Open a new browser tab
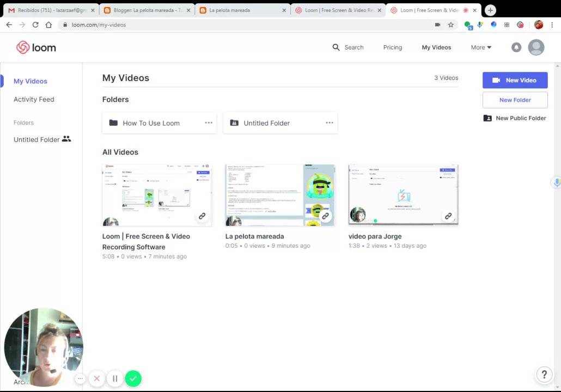This screenshot has height=392, width=561. (x=490, y=10)
